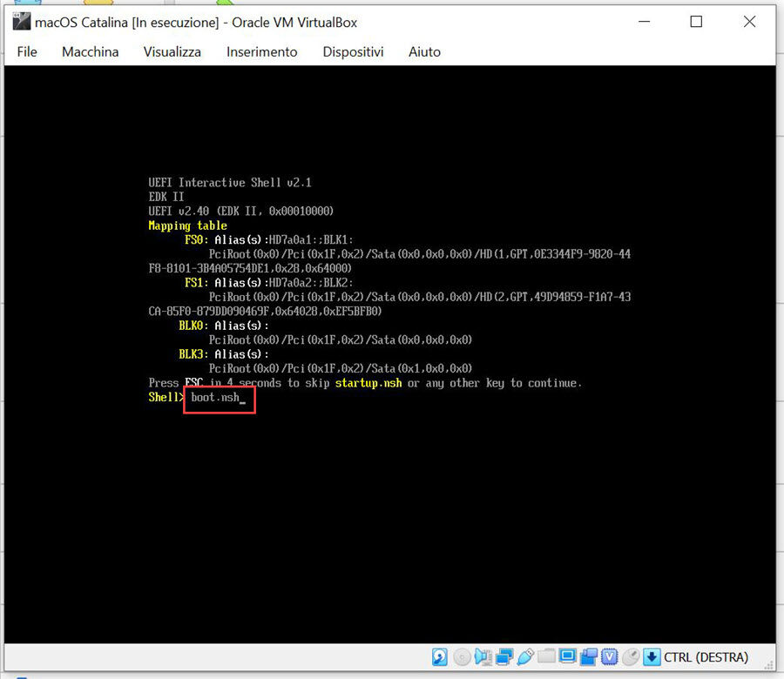Open the File menu
This screenshot has width=784, height=679.
coord(26,52)
